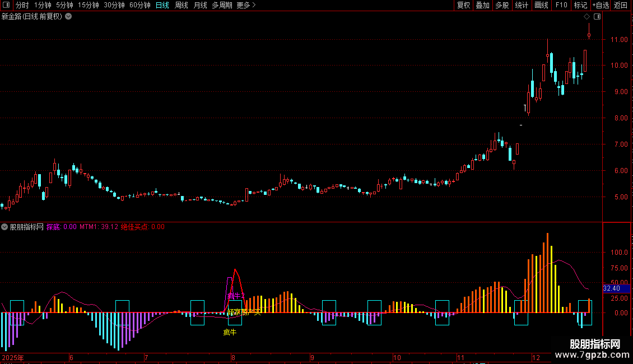This screenshot has height=364, width=633.
Task: Click the 标记 mark button
Action: pyautogui.click(x=580, y=5)
